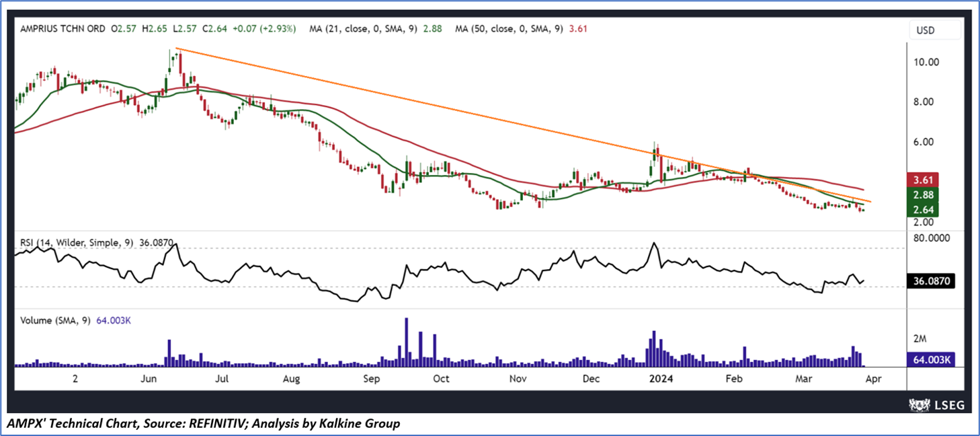Viewport: 980px width, 436px height.
Task: Click the 2024 label on time axis
Action: 662,379
